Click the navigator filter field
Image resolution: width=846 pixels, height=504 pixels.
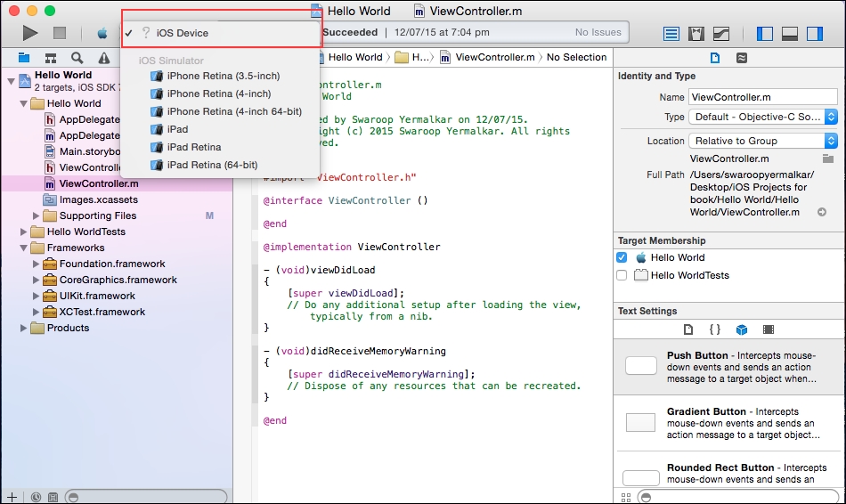[146, 497]
